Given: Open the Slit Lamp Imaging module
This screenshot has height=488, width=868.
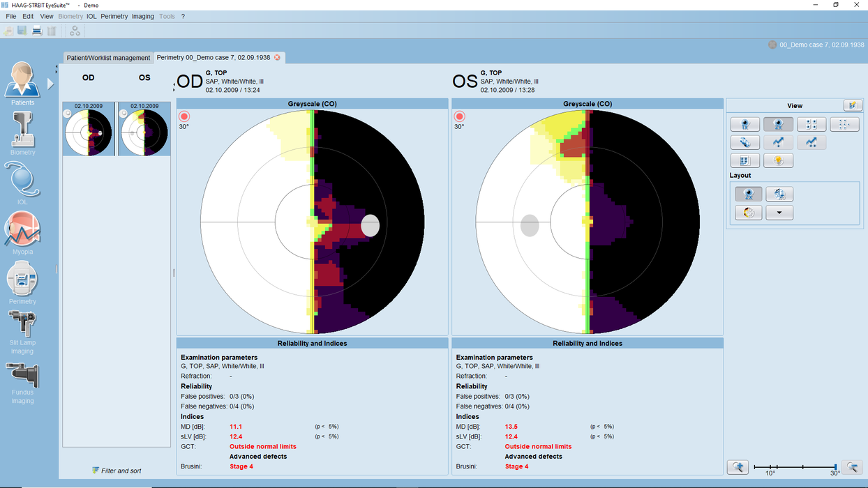Looking at the screenshot, I should (22, 326).
